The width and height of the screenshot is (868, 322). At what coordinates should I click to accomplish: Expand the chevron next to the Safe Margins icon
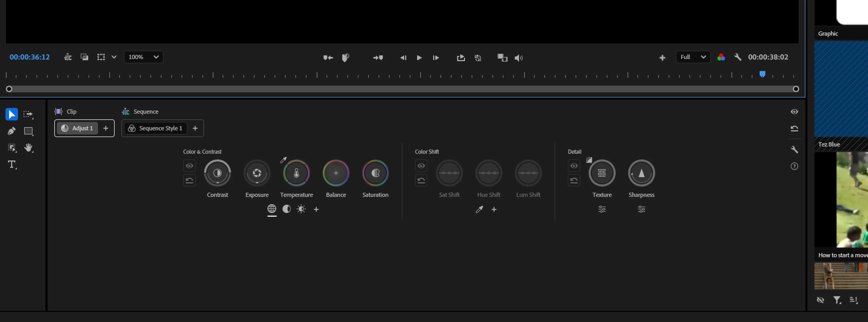pyautogui.click(x=114, y=57)
